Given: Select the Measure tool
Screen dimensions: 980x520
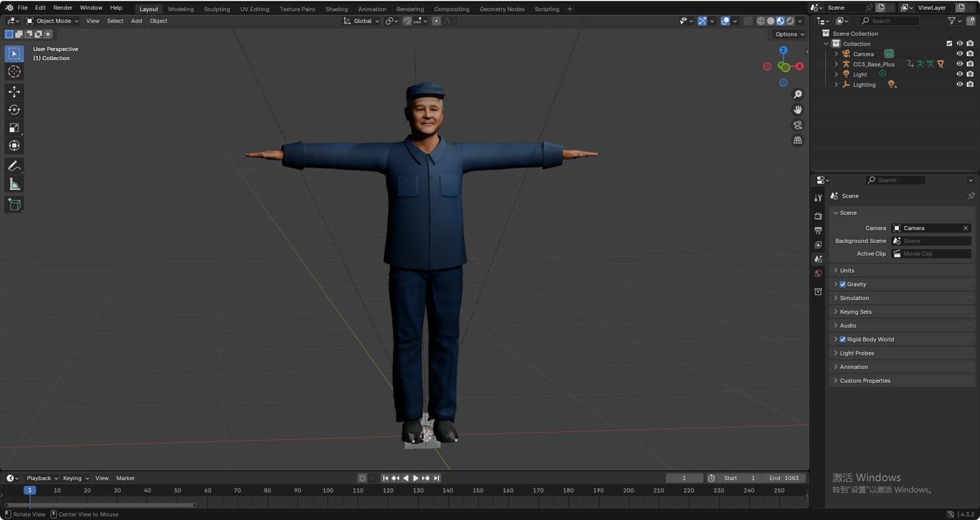Looking at the screenshot, I should [14, 185].
